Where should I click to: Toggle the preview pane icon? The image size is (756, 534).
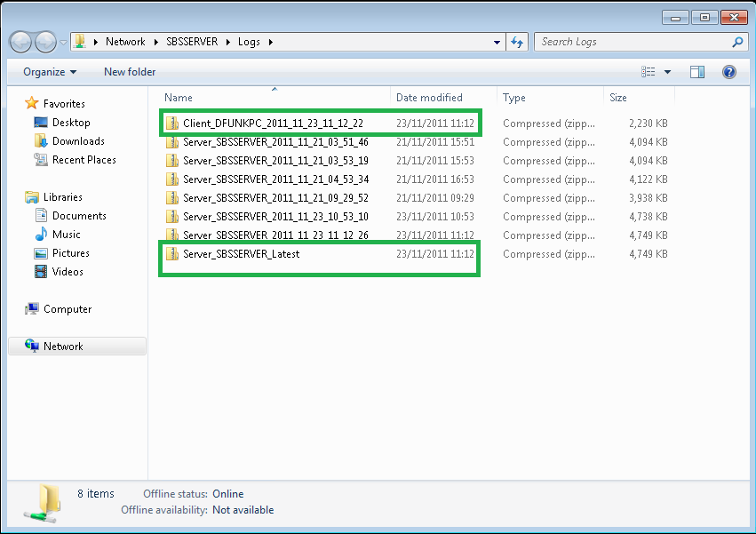tap(697, 72)
